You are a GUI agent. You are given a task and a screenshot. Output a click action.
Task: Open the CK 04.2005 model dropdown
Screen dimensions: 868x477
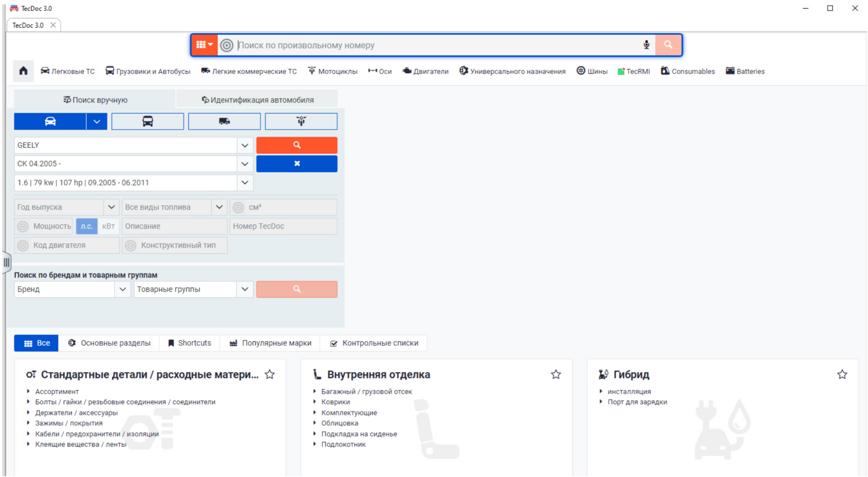coord(245,164)
